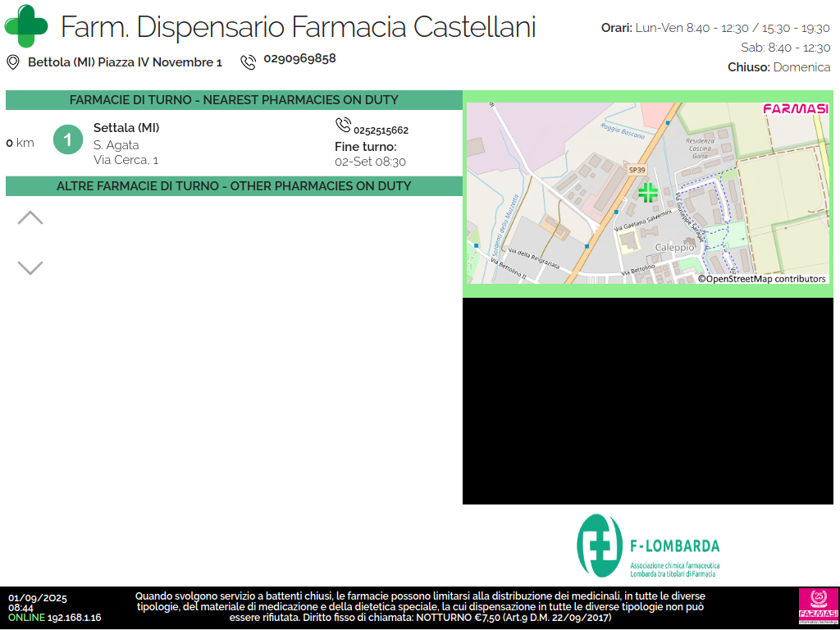Click the pink Farmasi logo in footer
The width and height of the screenshot is (840, 630).
click(x=818, y=607)
